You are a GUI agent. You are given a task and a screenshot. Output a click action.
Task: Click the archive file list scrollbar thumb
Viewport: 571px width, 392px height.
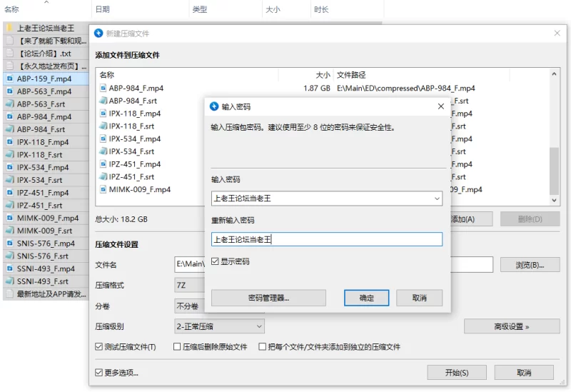pyautogui.click(x=554, y=171)
